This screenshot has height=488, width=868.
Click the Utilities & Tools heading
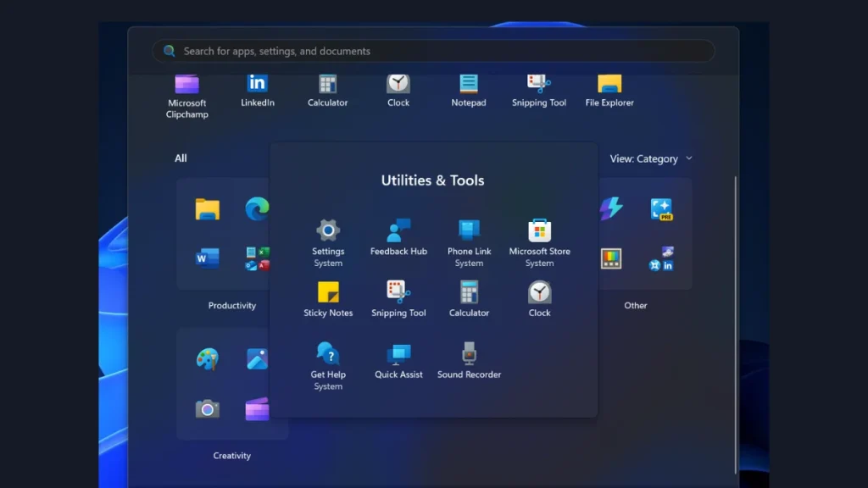tap(432, 180)
